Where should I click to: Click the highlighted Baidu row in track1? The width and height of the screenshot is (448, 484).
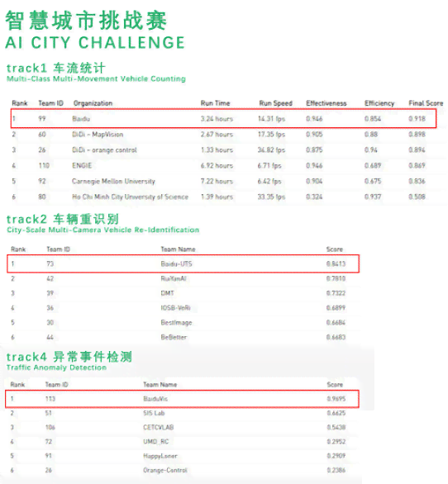tap(223, 119)
